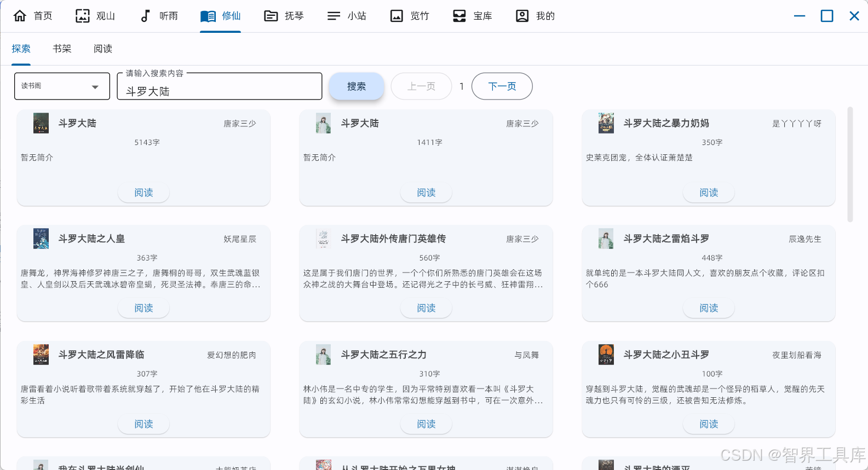Viewport: 868px width, 470px height.
Task: Click the results list vertical scrollbar
Action: [850, 164]
